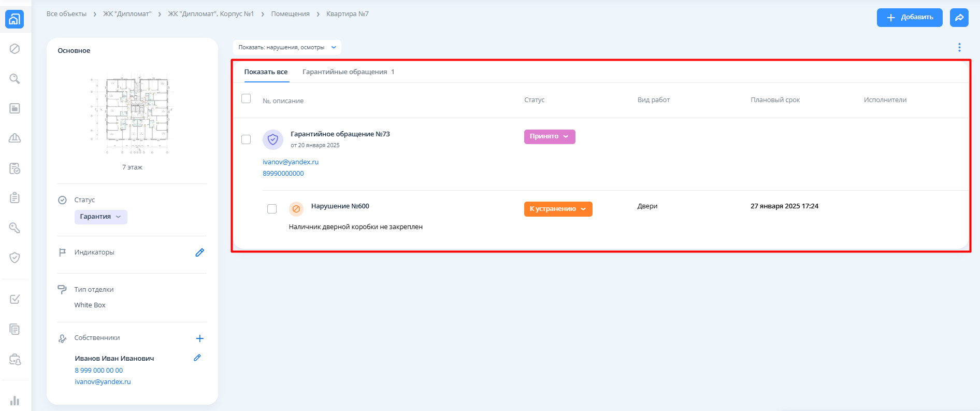Click the shield icon in sidebar
980x411 pixels.
(x=15, y=258)
